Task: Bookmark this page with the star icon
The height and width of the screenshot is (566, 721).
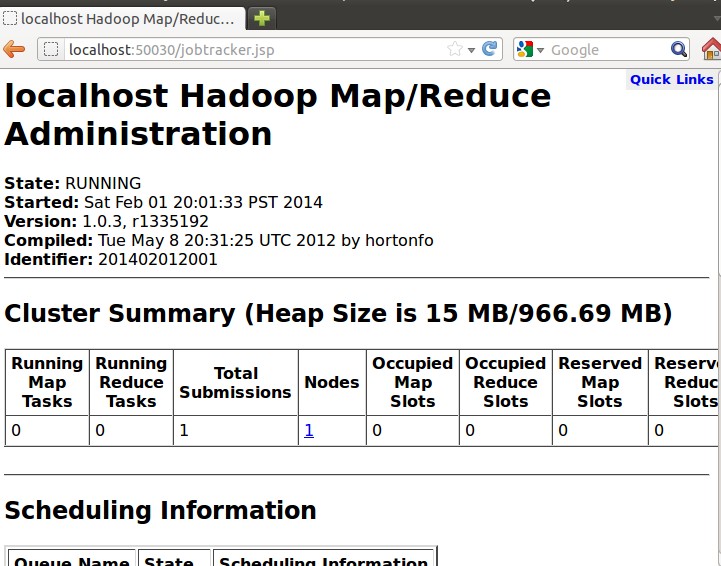Action: [455, 49]
